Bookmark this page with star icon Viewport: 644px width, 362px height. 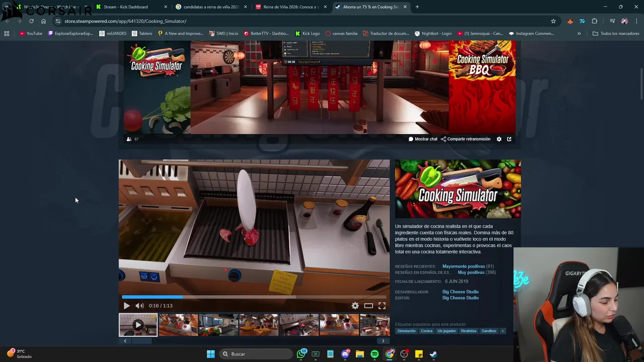click(553, 21)
